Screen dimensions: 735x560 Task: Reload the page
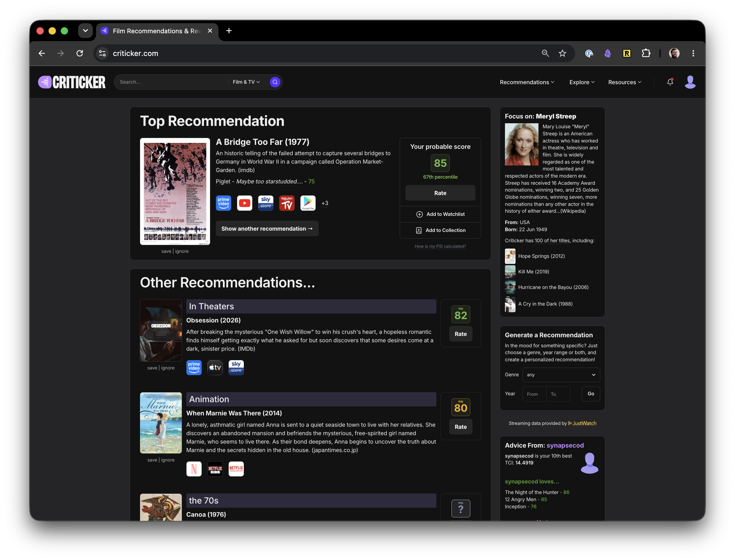(x=79, y=53)
